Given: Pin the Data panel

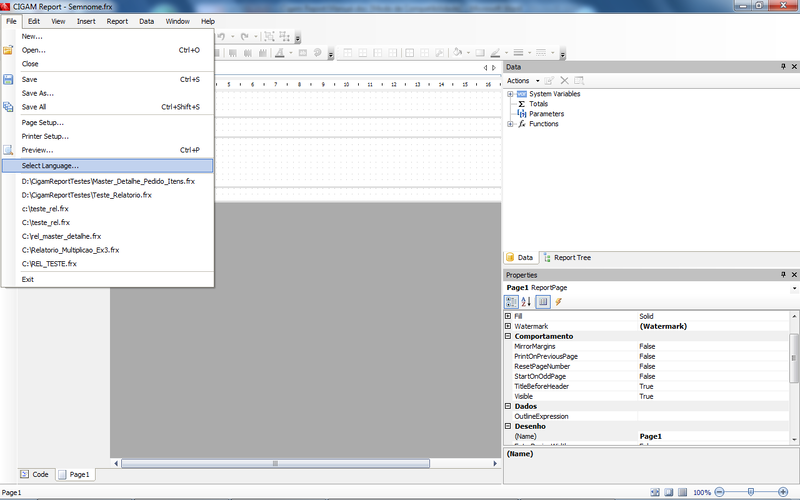Looking at the screenshot, I should (783, 67).
